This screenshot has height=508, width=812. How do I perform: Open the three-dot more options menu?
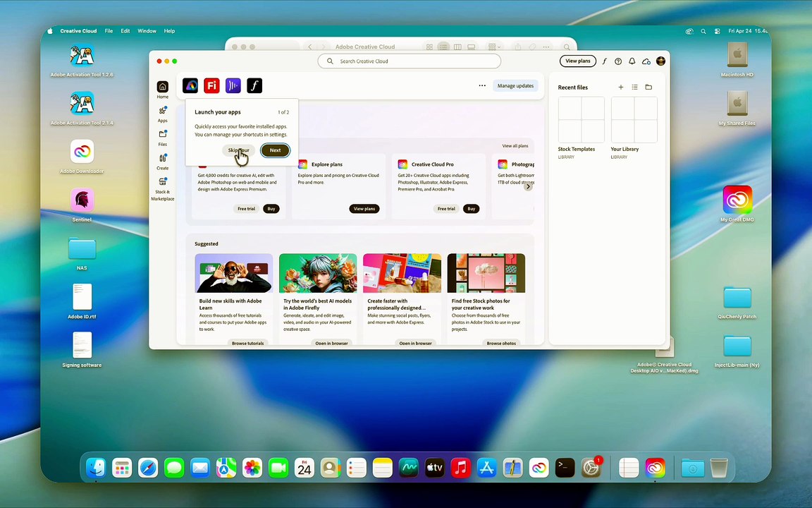tap(482, 85)
